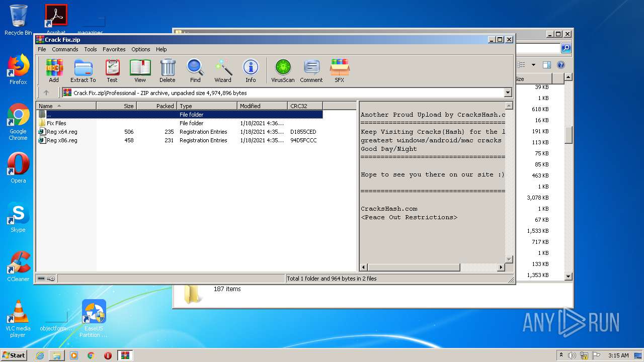Open Recycle Bin on desktop
This screenshot has height=362, width=644.
(x=18, y=20)
